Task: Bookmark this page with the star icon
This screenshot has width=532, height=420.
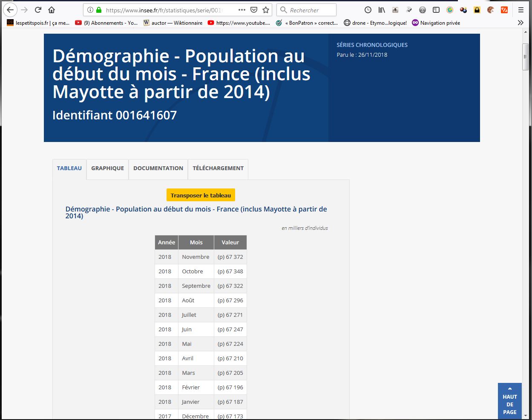Action: pyautogui.click(x=266, y=10)
